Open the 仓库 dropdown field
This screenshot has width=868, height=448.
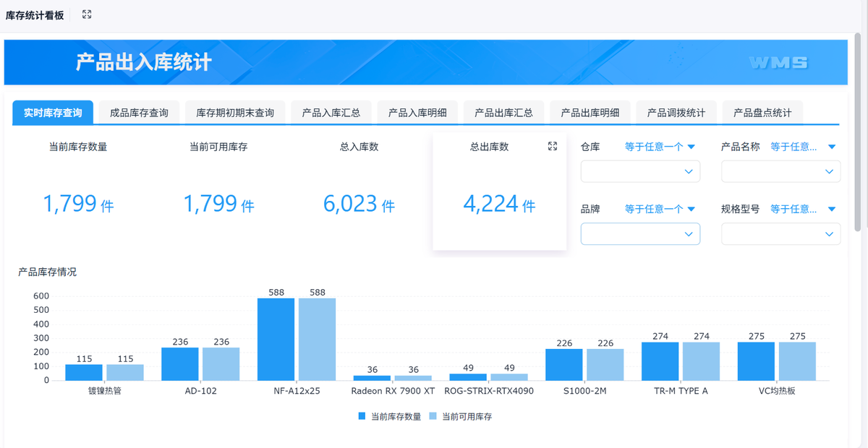(x=640, y=171)
